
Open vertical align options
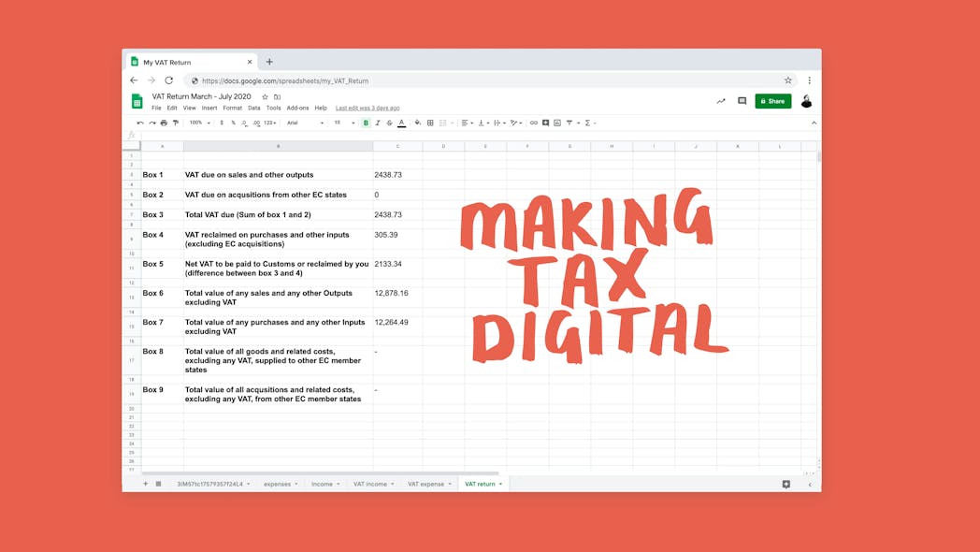(483, 123)
